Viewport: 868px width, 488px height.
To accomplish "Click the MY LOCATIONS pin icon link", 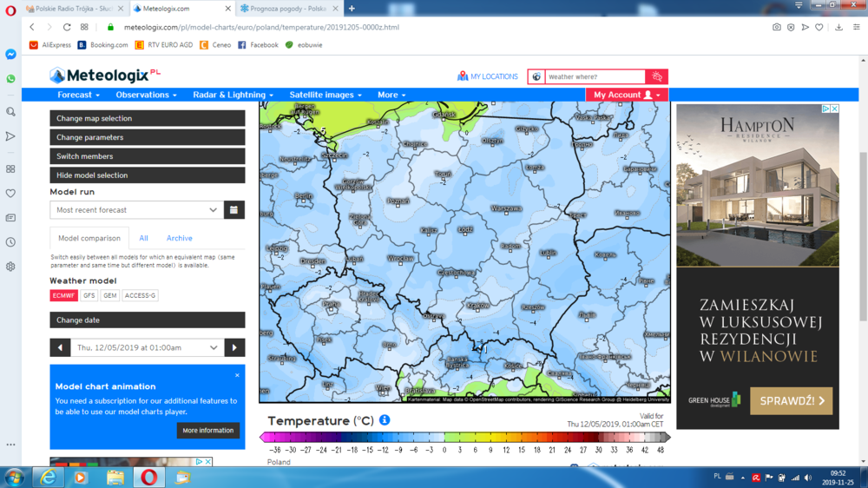I will (488, 76).
